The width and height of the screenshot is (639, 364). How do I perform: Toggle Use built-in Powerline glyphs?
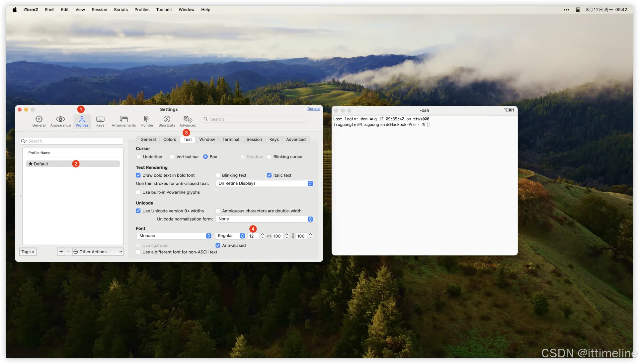(x=138, y=192)
